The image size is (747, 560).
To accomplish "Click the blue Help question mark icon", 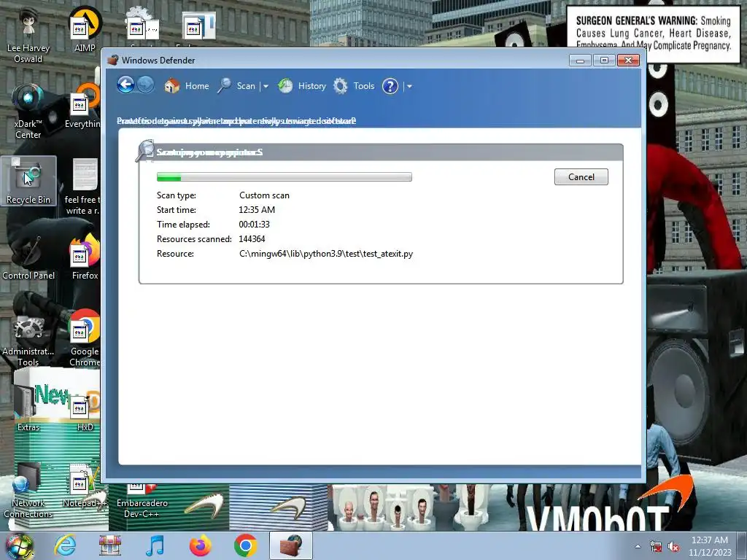I will [390, 86].
